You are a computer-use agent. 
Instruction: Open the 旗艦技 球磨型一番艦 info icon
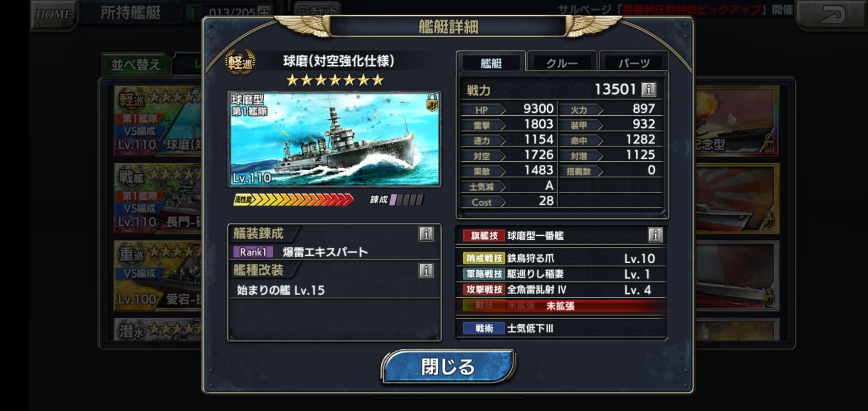[655, 235]
